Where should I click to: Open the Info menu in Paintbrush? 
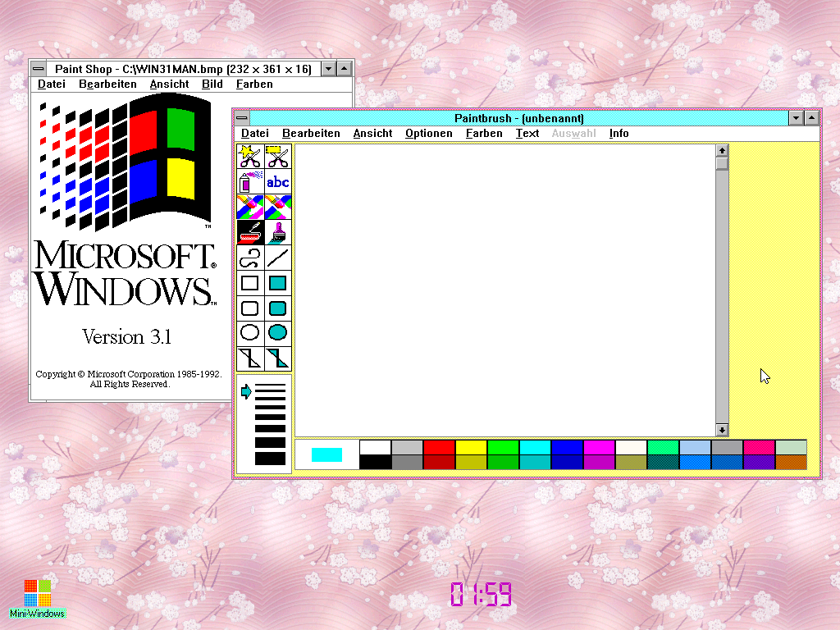(x=619, y=134)
